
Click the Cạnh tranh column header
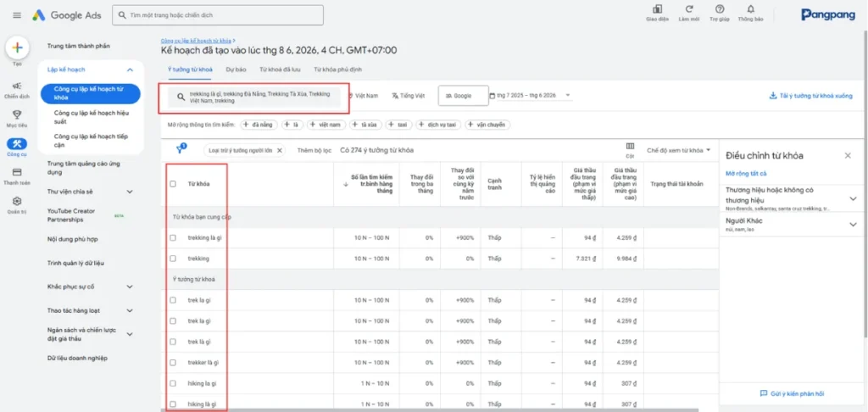[494, 184]
